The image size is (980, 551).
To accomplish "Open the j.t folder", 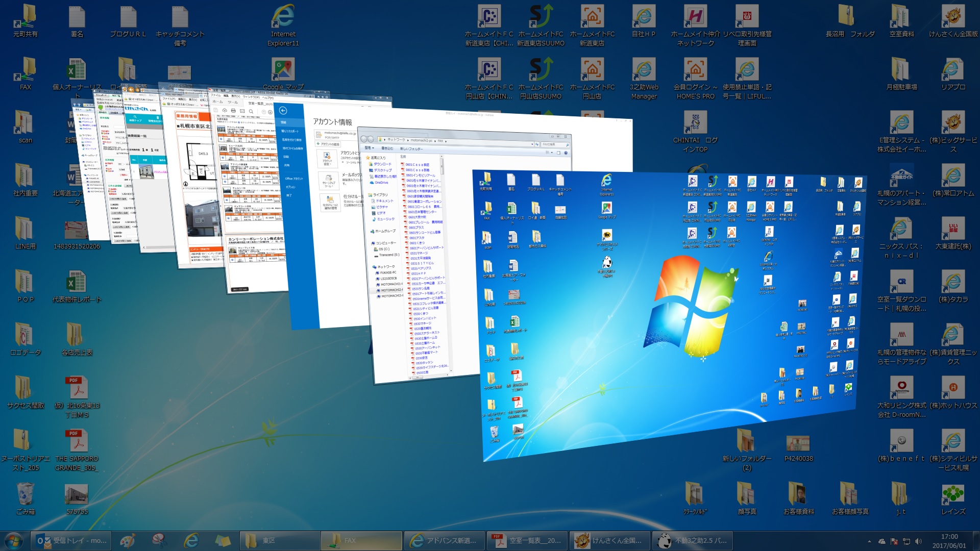I will click(901, 499).
